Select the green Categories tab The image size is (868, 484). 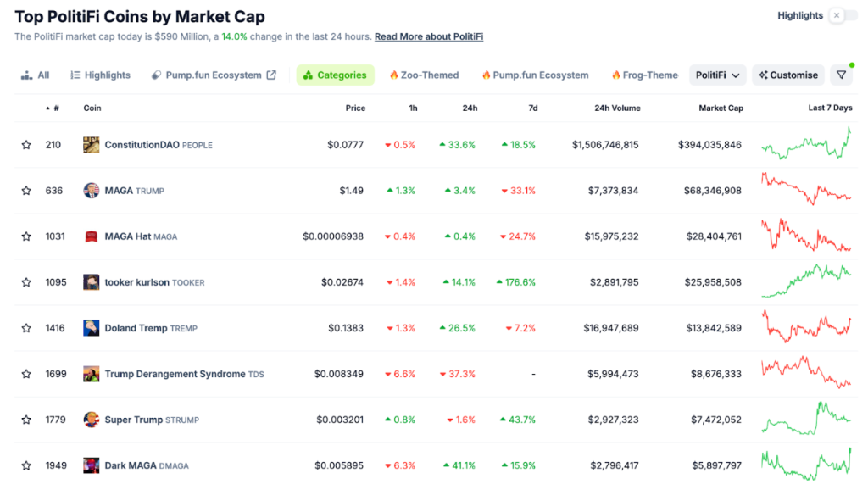point(336,75)
